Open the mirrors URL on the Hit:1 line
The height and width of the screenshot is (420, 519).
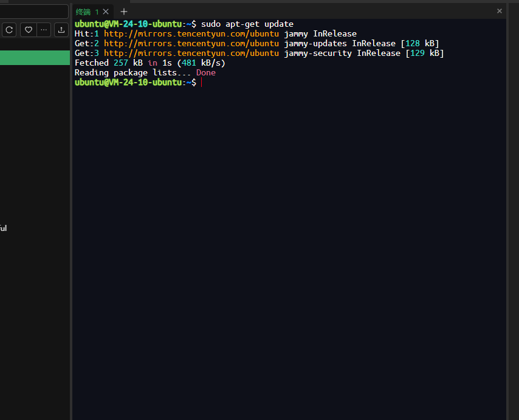click(x=191, y=34)
